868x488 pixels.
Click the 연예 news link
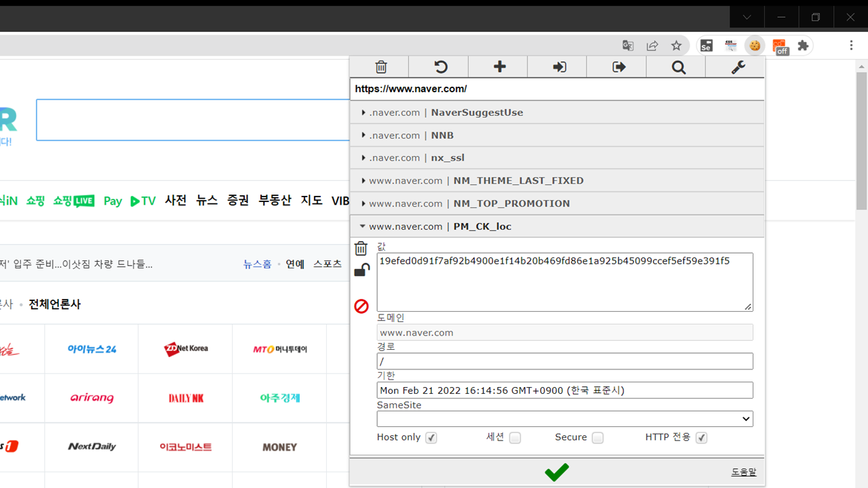(295, 264)
